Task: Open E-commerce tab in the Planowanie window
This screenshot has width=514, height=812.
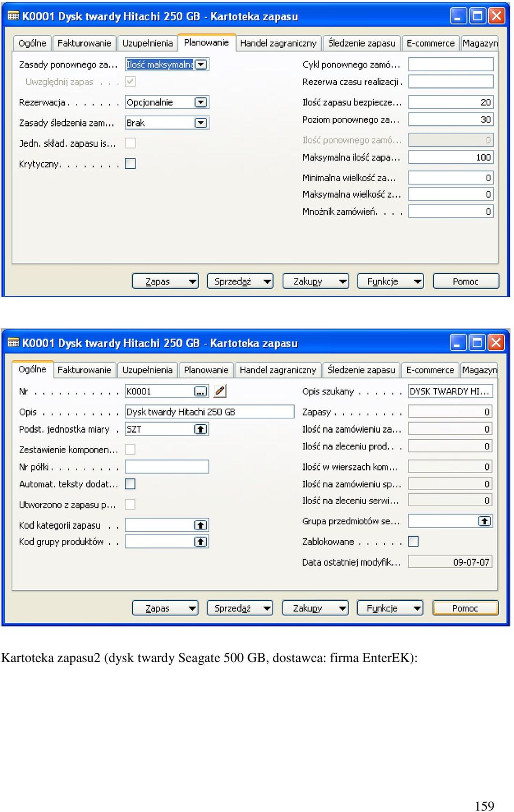Action: pyautogui.click(x=430, y=43)
